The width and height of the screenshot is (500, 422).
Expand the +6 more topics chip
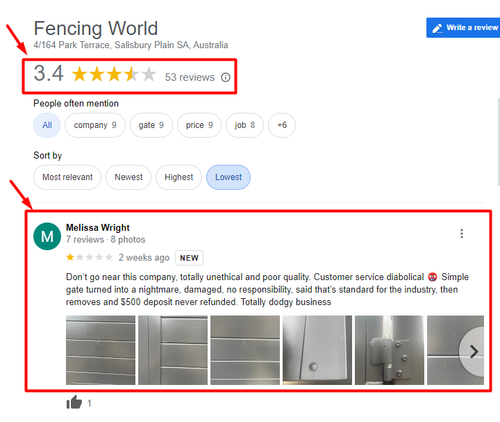coord(282,125)
